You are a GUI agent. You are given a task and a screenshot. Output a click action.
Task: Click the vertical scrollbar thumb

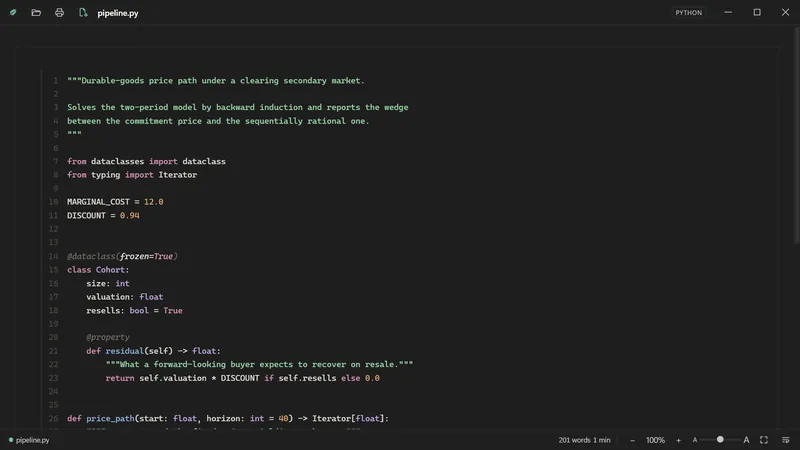797,135
